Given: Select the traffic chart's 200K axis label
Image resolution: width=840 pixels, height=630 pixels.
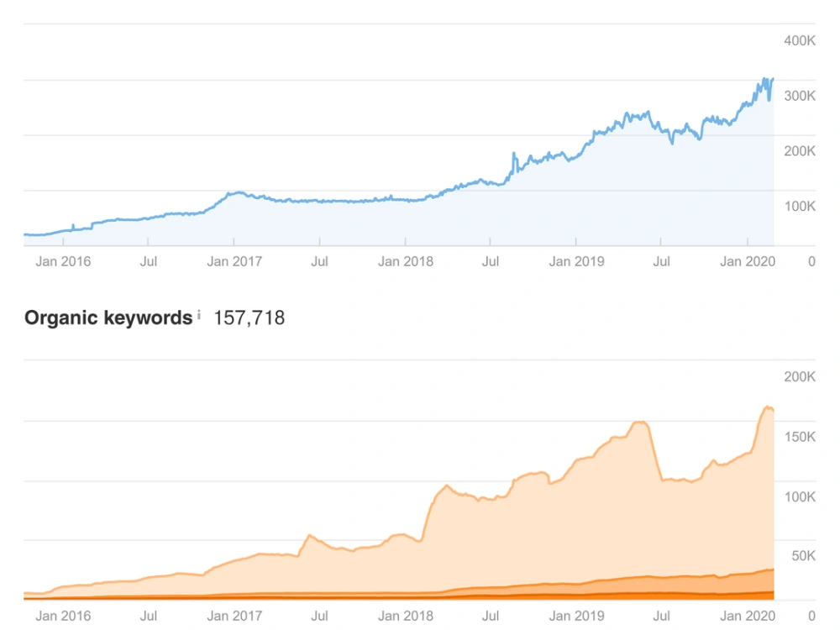Looking at the screenshot, I should tap(800, 151).
